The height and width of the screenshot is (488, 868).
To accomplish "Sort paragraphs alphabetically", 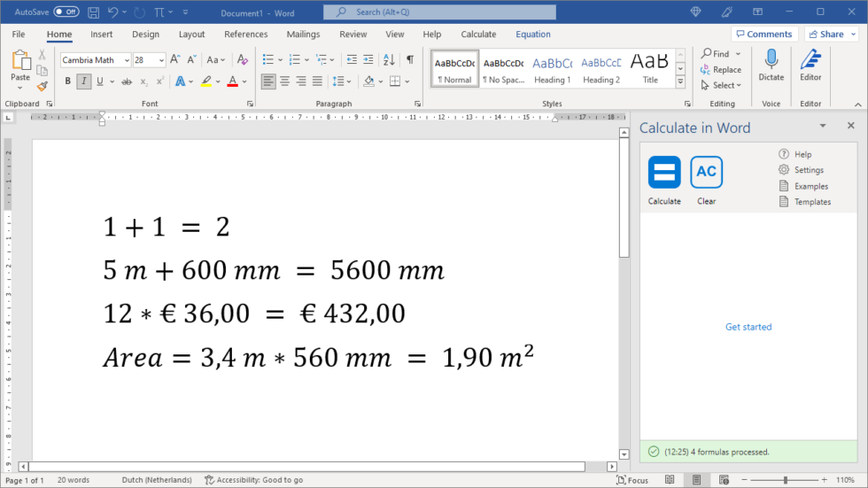I will coord(389,59).
